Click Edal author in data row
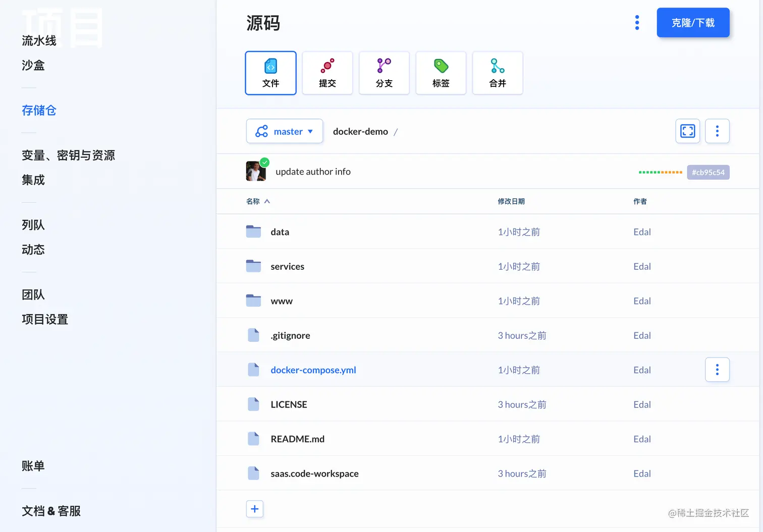763x532 pixels. click(x=642, y=232)
